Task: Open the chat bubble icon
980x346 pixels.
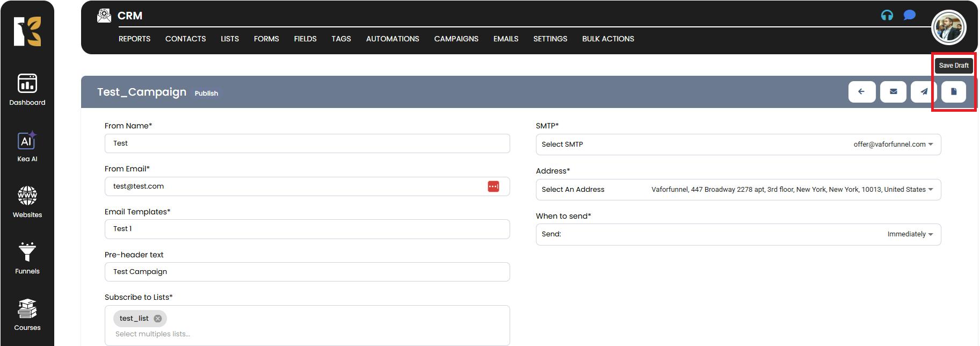Action: point(909,15)
